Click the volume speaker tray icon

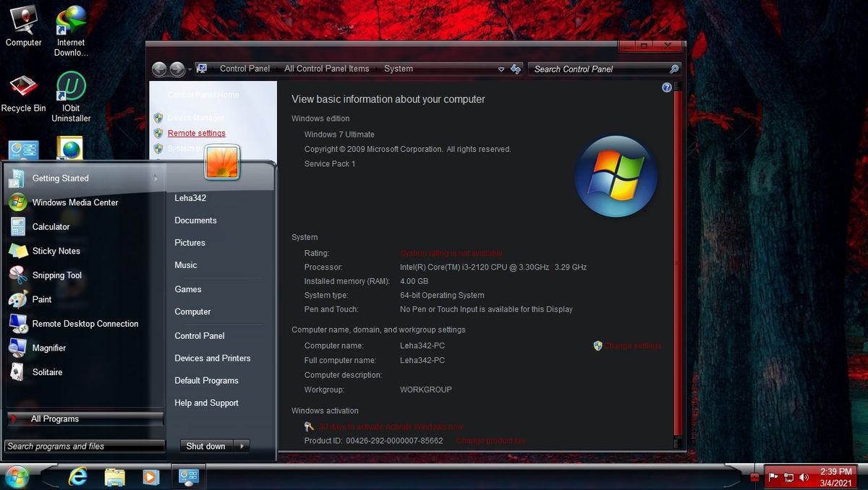[804, 477]
